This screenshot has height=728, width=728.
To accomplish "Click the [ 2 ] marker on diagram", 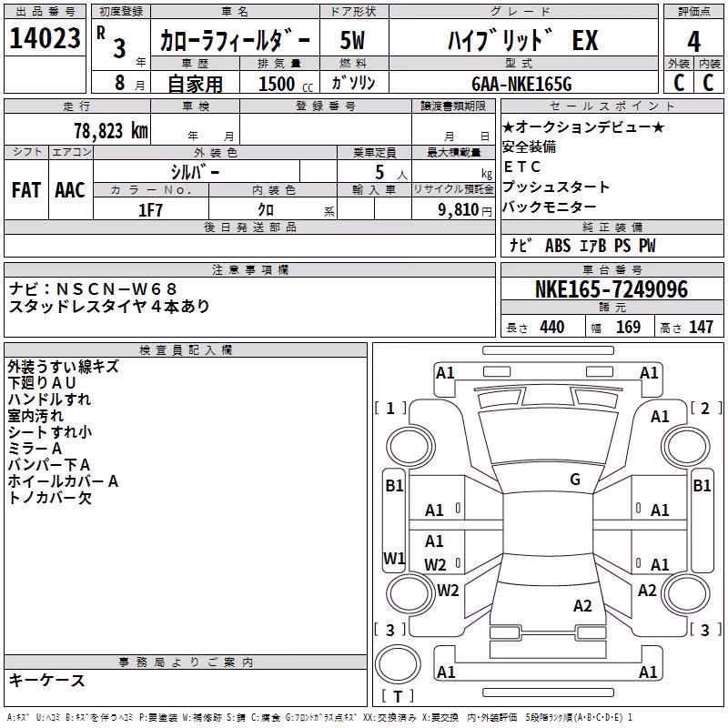I will [706, 408].
